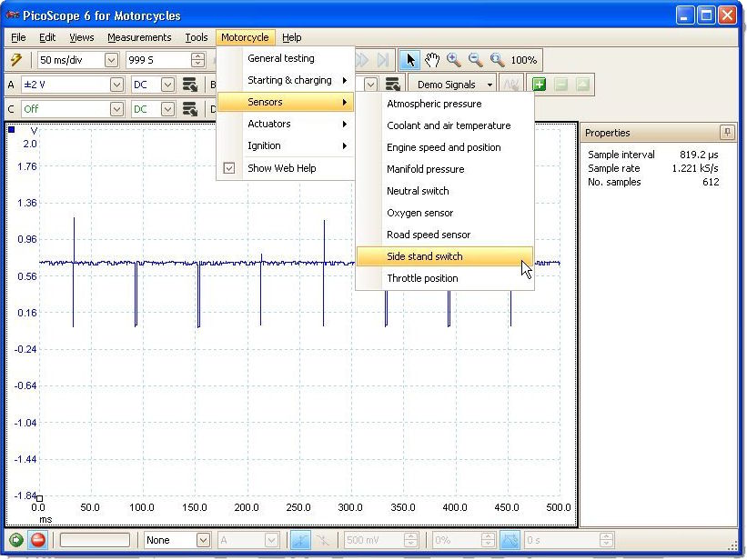
Task: Adjust the 500 mV threshold stepper
Action: [410, 540]
